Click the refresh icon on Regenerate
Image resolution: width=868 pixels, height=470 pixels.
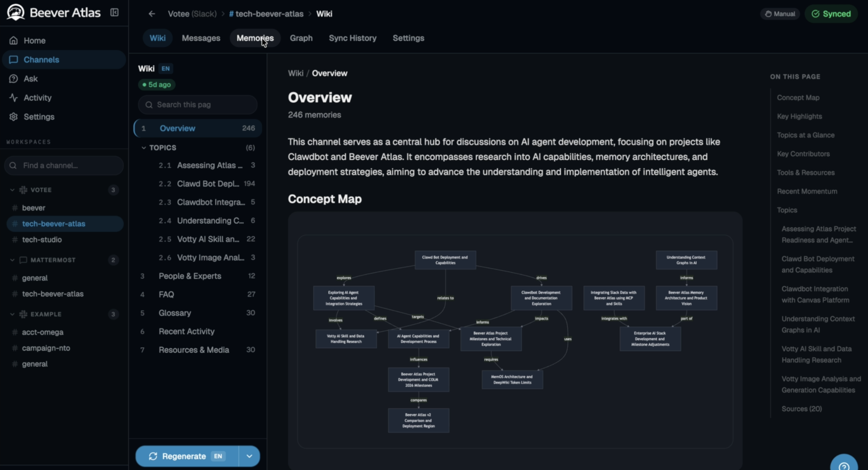[153, 456]
